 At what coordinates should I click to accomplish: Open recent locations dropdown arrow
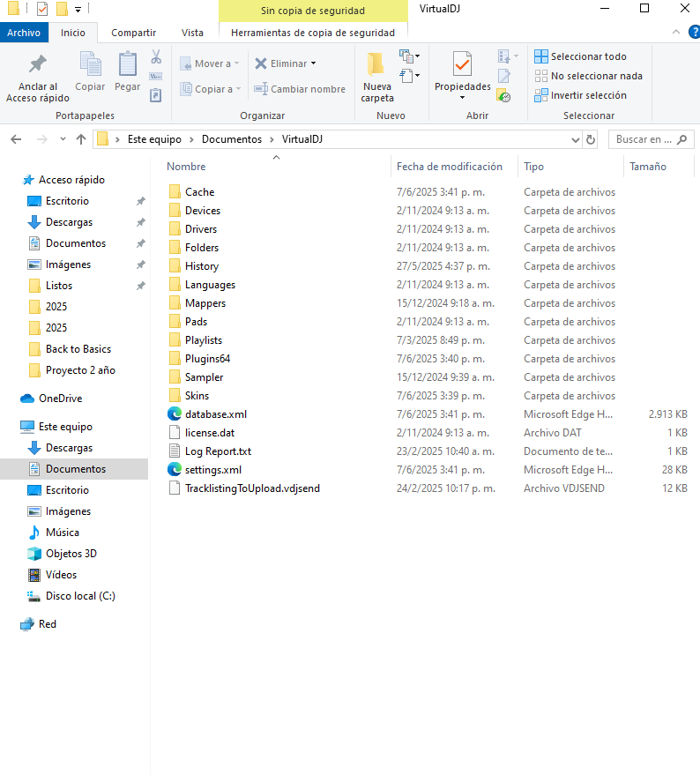pyautogui.click(x=63, y=139)
